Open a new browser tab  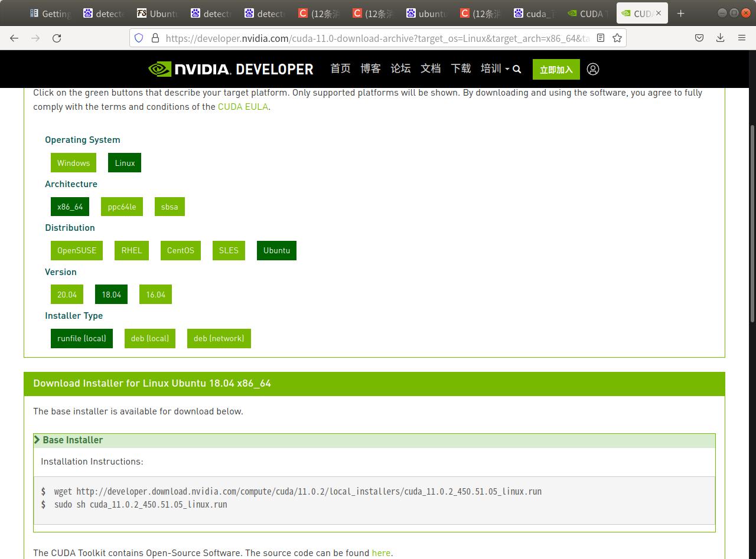tap(681, 13)
